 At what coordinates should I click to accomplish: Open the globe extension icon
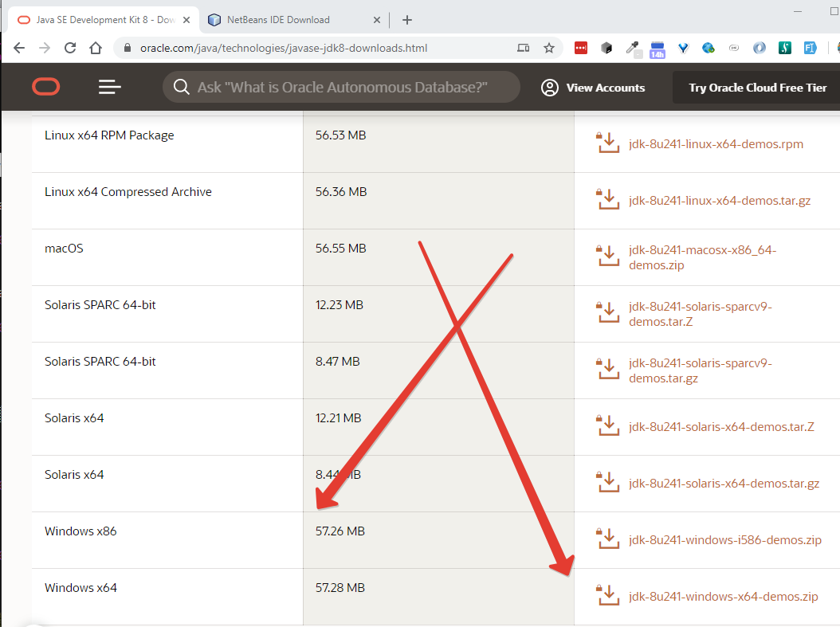(x=709, y=48)
